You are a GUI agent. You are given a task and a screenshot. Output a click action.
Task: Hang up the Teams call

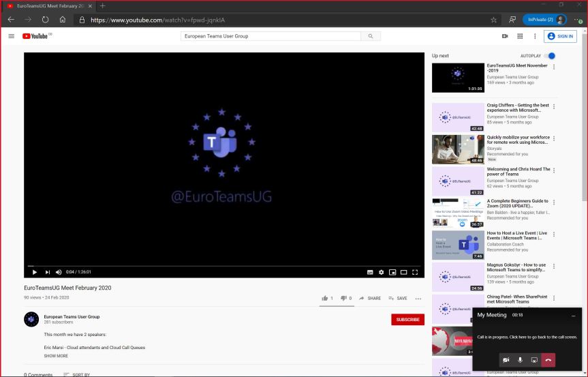(x=548, y=359)
